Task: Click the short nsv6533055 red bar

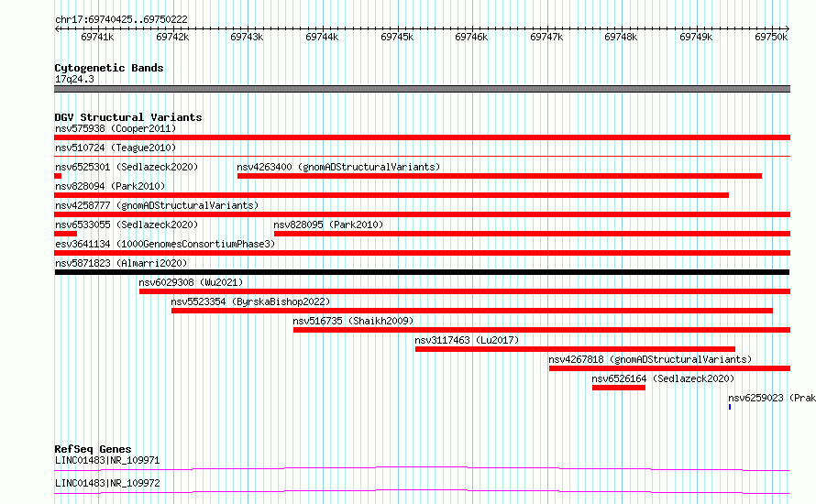Action: point(66,234)
